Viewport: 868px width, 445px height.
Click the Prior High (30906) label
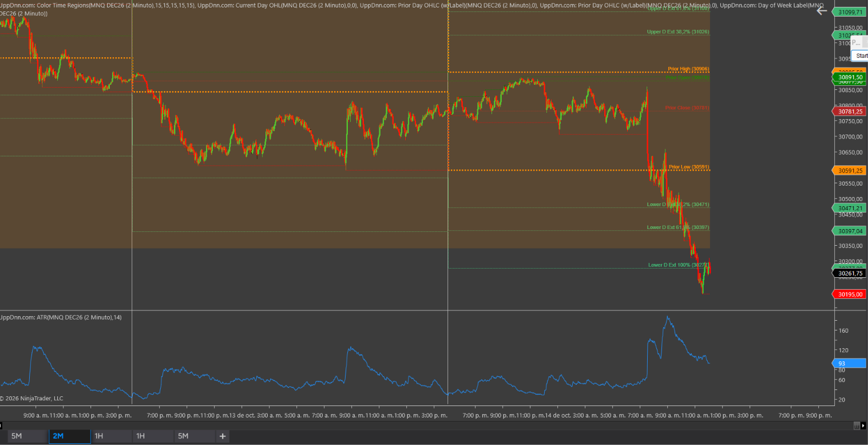pos(688,69)
